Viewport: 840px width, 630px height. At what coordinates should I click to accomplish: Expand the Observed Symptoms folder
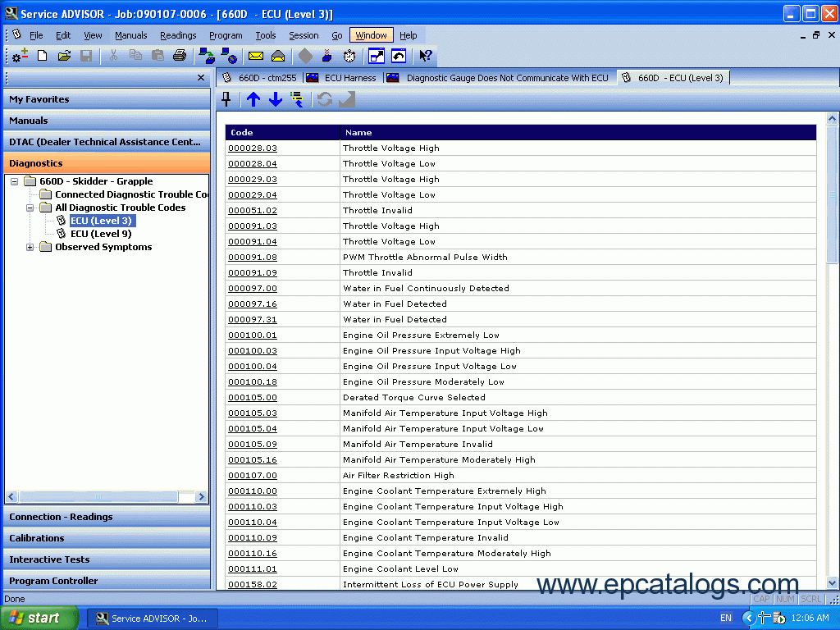pos(30,247)
